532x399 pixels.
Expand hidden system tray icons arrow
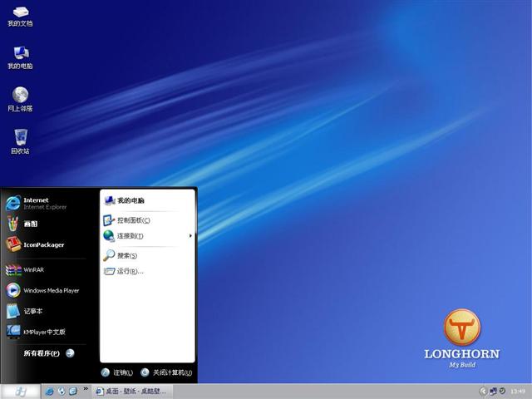[x=483, y=392]
